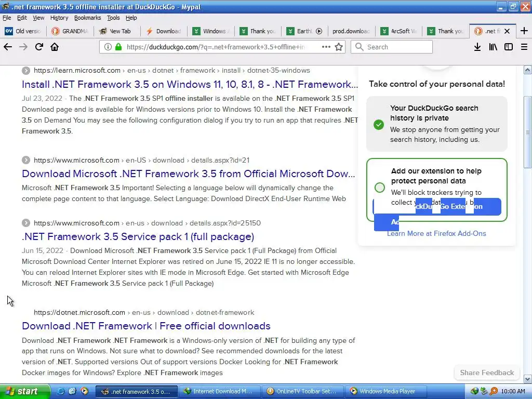This screenshot has width=532, height=399.
Task: Click the magnifier system tray icon
Action: (494, 391)
